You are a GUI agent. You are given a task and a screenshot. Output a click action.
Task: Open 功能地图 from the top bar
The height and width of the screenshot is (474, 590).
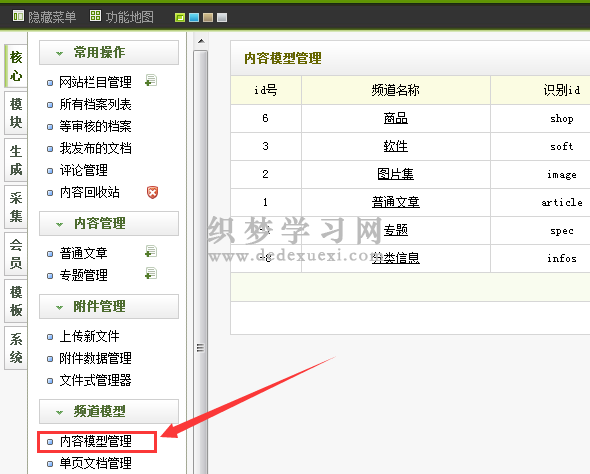click(121, 17)
